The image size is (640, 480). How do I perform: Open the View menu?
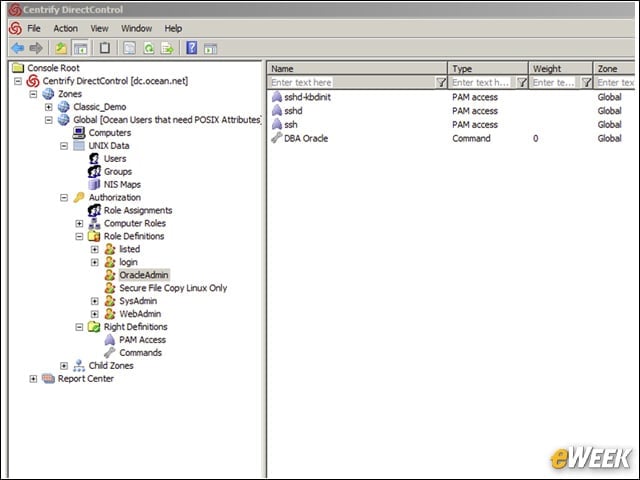pyautogui.click(x=99, y=29)
